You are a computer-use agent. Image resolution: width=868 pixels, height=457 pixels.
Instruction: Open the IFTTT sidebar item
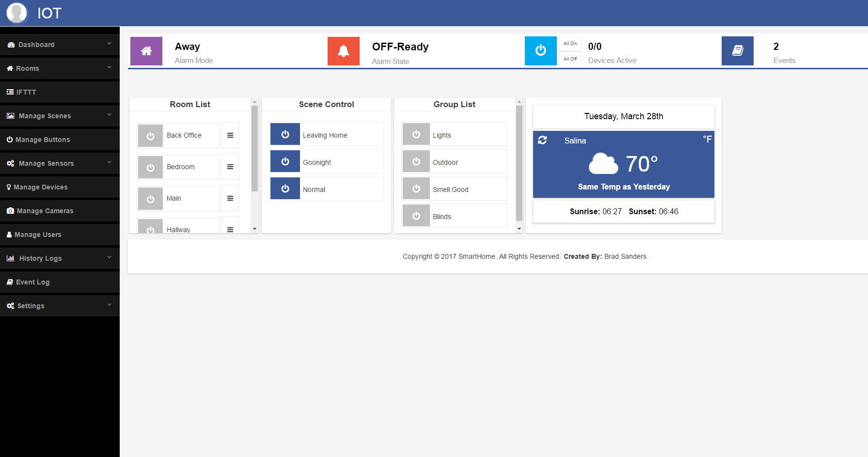(x=26, y=92)
